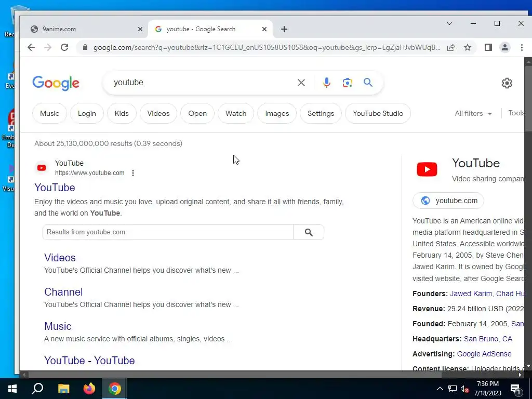Open the Videos sitelink

(60, 258)
